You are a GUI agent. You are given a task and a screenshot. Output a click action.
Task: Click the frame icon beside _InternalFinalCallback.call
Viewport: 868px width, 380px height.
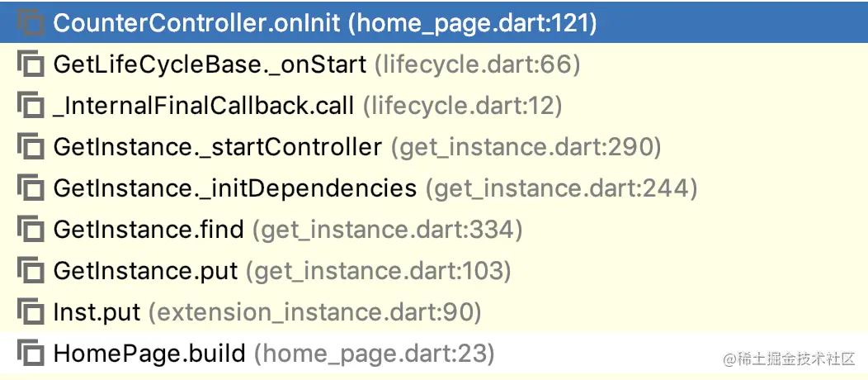pyautogui.click(x=31, y=106)
